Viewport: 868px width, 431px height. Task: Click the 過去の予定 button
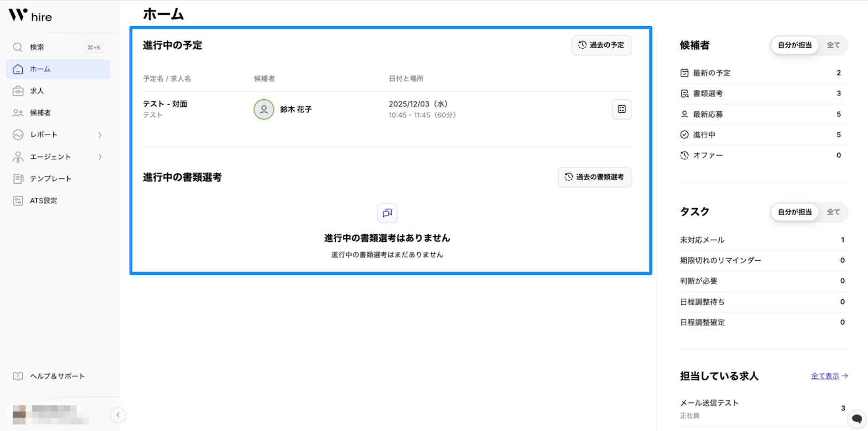[601, 45]
